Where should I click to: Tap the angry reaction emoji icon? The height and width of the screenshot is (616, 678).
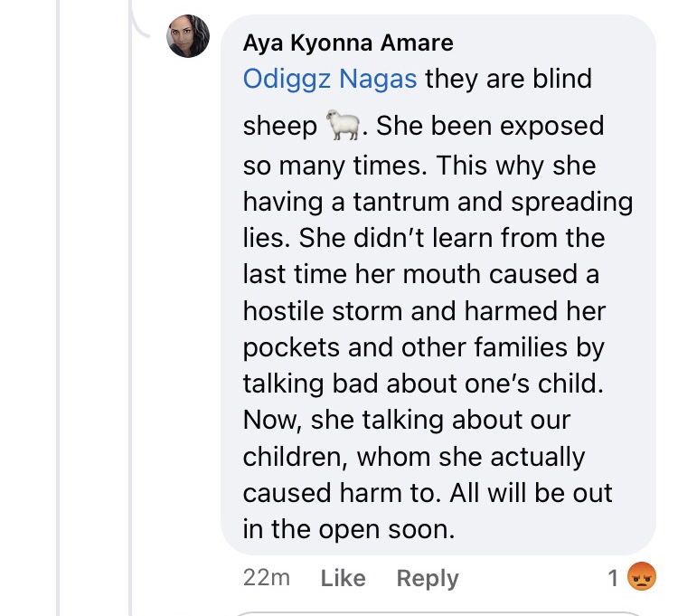coord(641,577)
